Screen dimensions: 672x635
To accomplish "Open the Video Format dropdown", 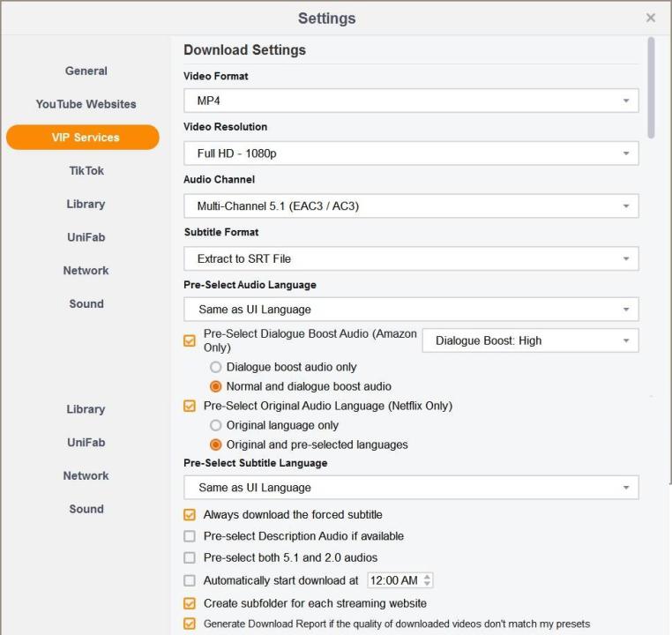I will [411, 101].
